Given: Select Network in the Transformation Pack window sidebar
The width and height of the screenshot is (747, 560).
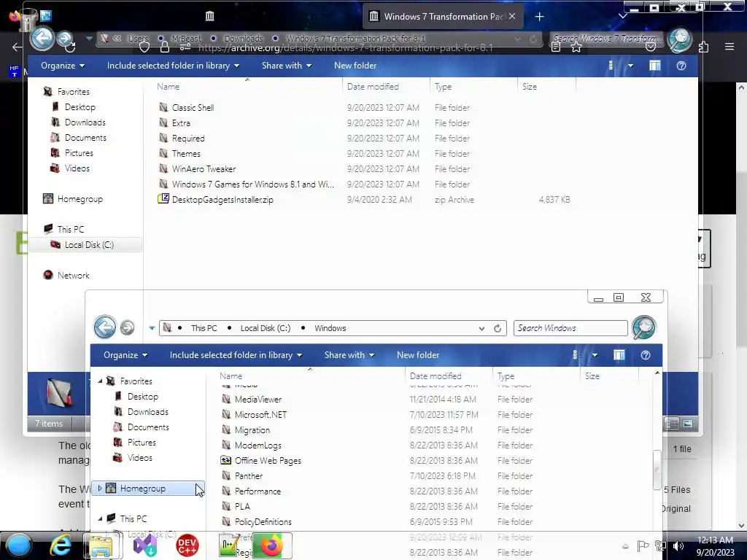Looking at the screenshot, I should [x=66, y=275].
